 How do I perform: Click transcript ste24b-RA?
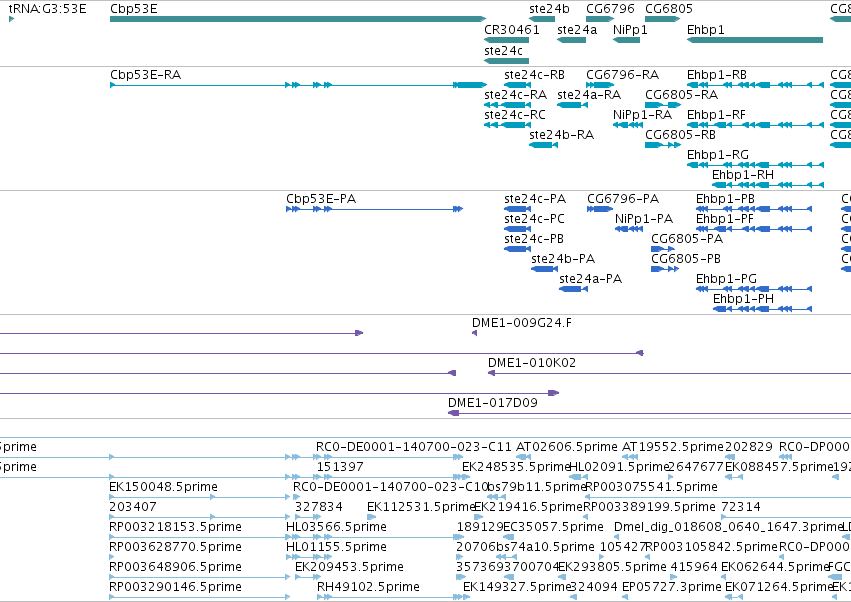point(543,145)
